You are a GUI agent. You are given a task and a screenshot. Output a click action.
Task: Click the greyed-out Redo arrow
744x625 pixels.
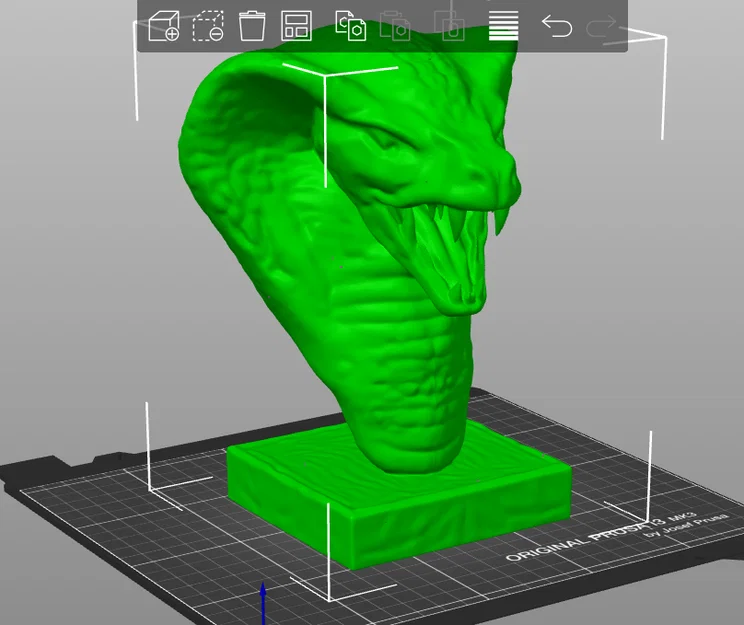click(601, 27)
